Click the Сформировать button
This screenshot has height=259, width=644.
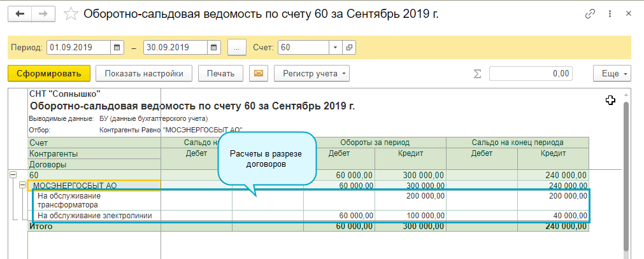[49, 74]
